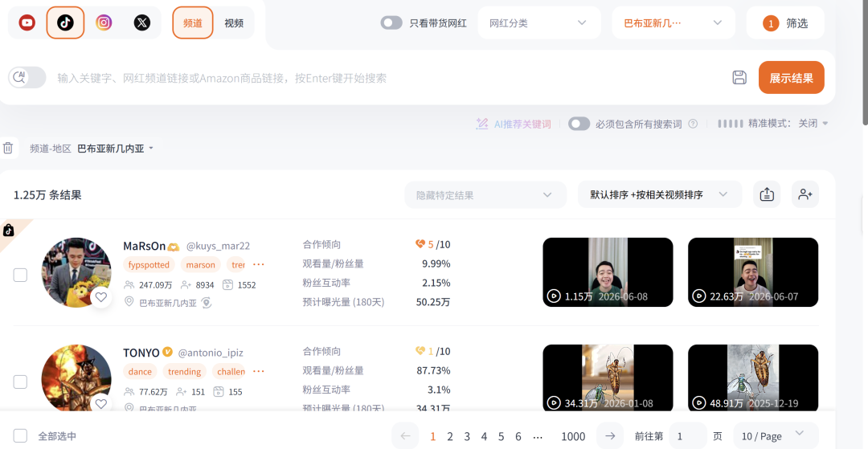
Task: Switch to the 频道 tab
Action: click(x=193, y=22)
